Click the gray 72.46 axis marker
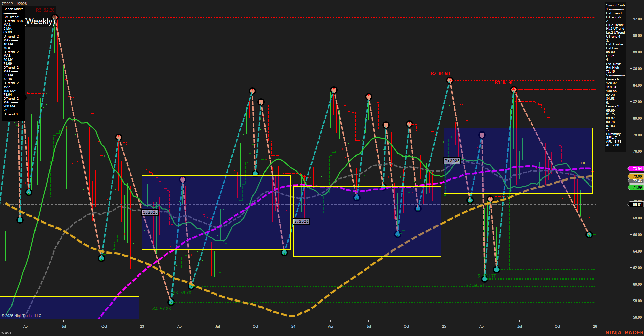Viewport: 644px width, 336px height. click(636, 181)
